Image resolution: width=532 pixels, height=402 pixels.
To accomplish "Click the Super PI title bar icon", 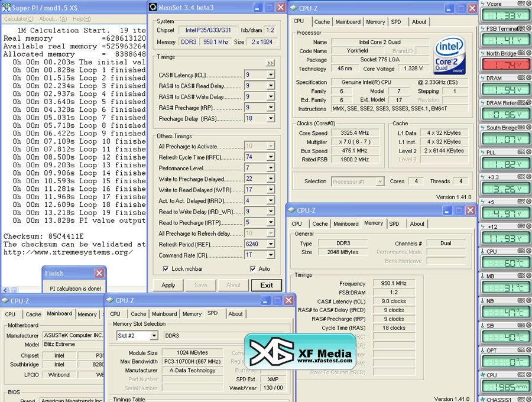I will coord(6,8).
